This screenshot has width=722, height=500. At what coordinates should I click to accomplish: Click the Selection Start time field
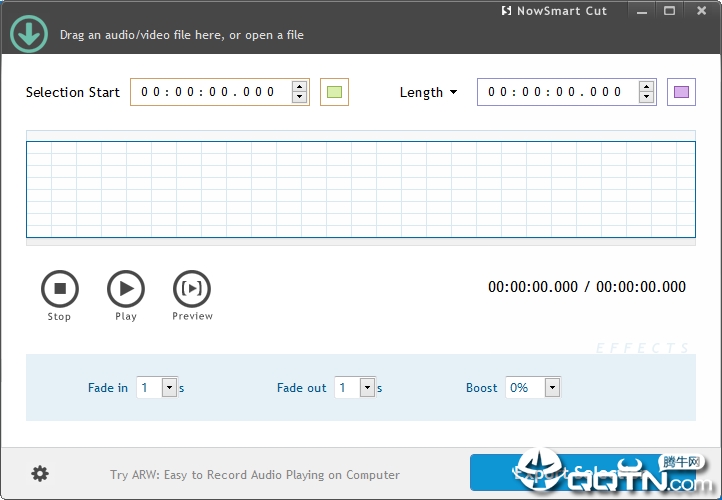pos(211,92)
